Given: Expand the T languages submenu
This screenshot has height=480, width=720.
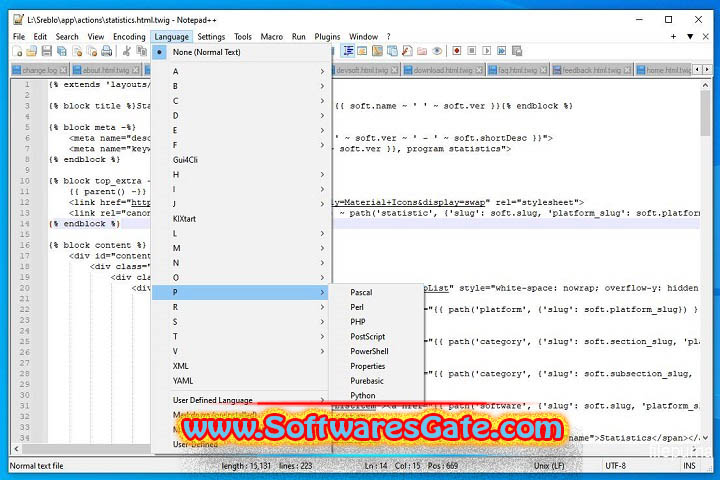Looking at the screenshot, I should click(241, 337).
